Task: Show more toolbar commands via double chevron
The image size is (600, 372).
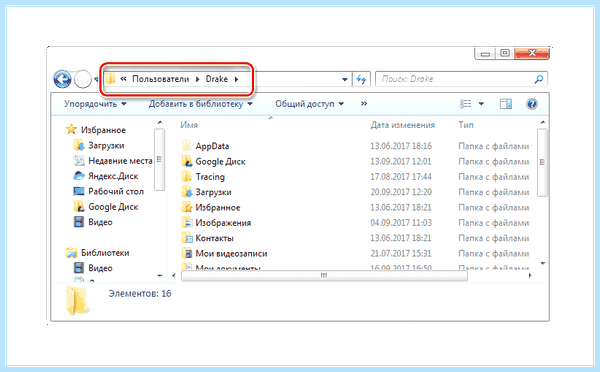Action: (x=364, y=103)
